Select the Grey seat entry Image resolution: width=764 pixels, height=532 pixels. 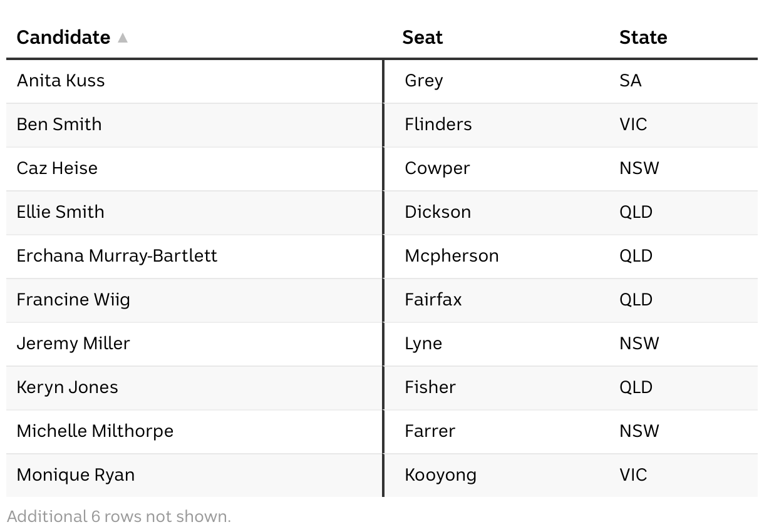pos(423,81)
